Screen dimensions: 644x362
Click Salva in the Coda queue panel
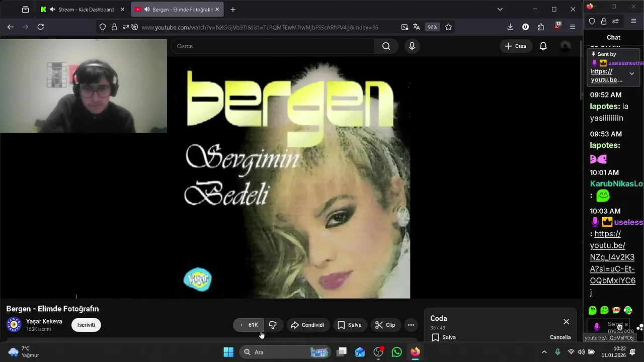click(444, 337)
